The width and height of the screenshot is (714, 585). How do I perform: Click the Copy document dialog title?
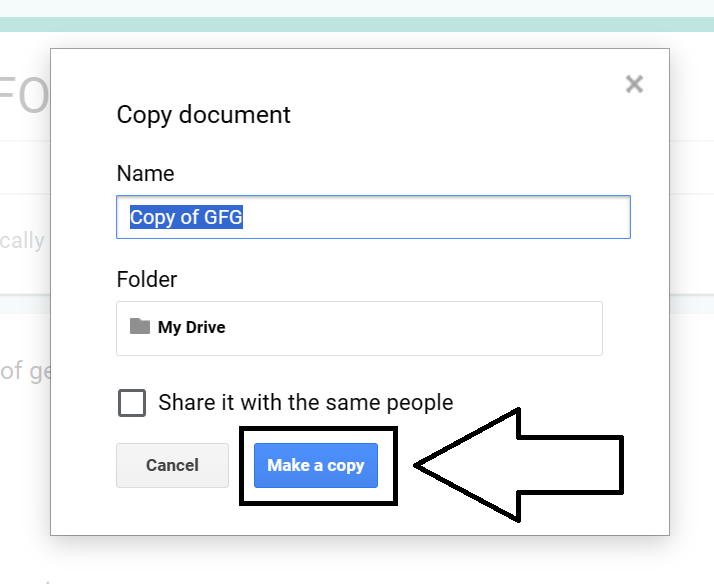(x=203, y=114)
